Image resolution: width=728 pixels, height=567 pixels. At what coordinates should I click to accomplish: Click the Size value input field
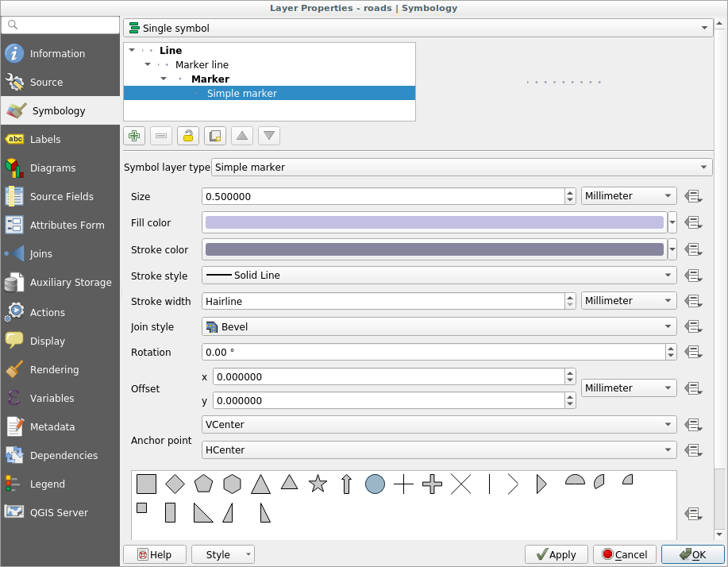[x=383, y=196]
